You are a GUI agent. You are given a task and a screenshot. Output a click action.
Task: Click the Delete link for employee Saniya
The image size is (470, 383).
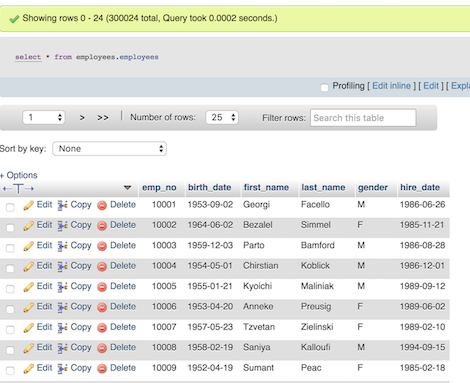click(123, 347)
